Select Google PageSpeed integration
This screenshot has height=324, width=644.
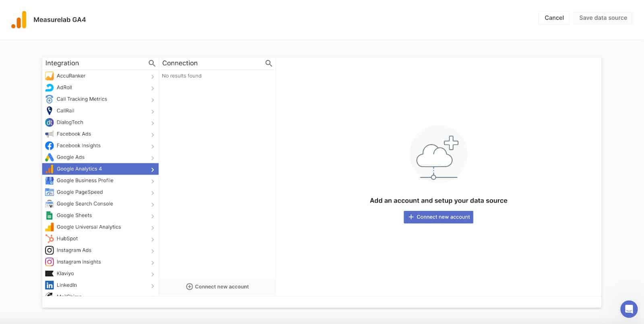tap(100, 193)
